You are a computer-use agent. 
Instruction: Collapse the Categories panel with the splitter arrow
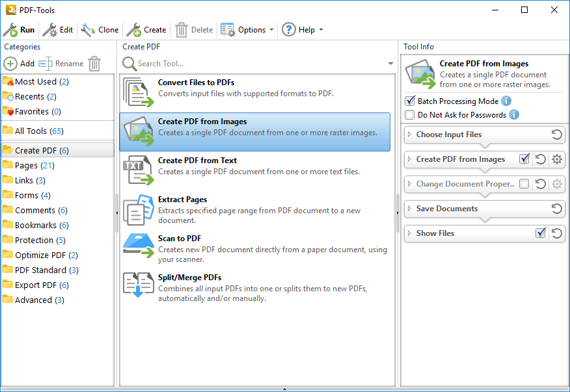point(116,213)
